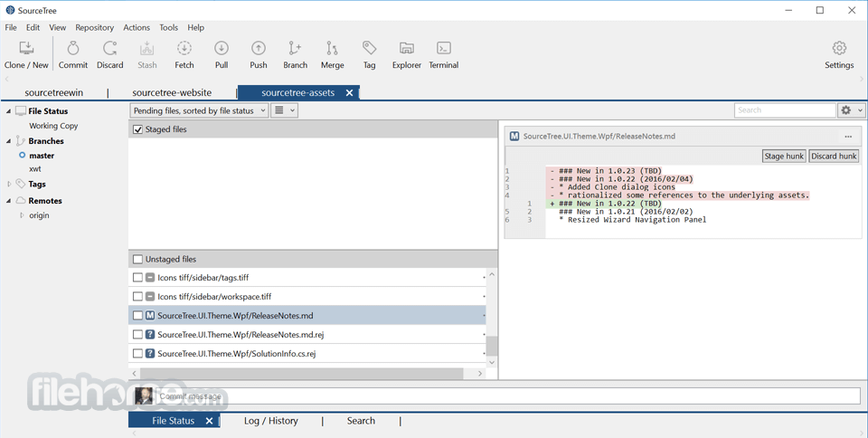Open the Repository menu
This screenshot has width=868, height=438.
pyautogui.click(x=95, y=27)
